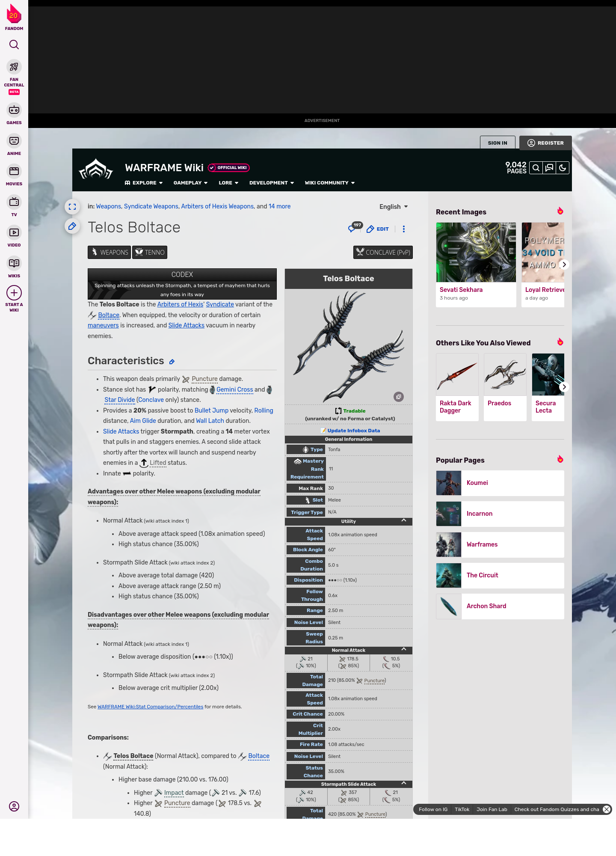Open the Bullet Jump link
This screenshot has width=616, height=856.
click(x=211, y=410)
